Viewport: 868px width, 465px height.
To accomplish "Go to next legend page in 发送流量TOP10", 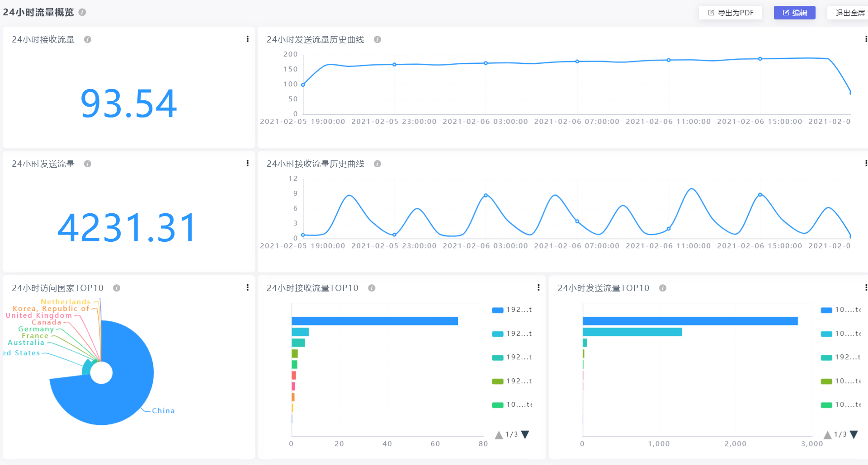I will point(854,435).
